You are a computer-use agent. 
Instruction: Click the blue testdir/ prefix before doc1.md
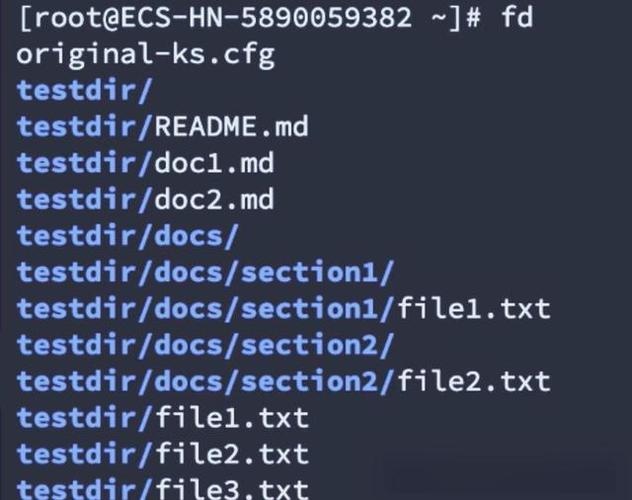(85, 163)
